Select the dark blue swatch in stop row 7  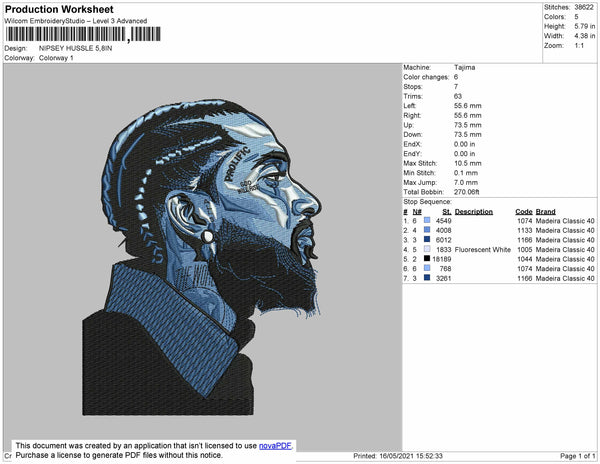tap(427, 278)
